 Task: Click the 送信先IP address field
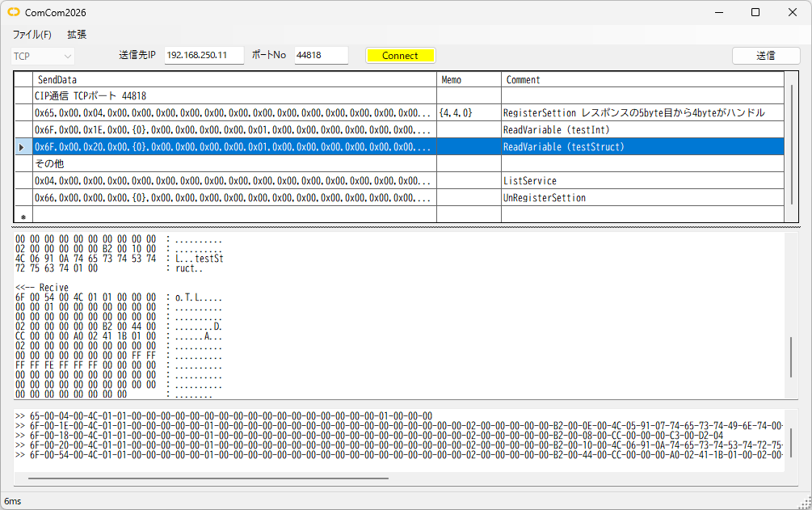204,56
